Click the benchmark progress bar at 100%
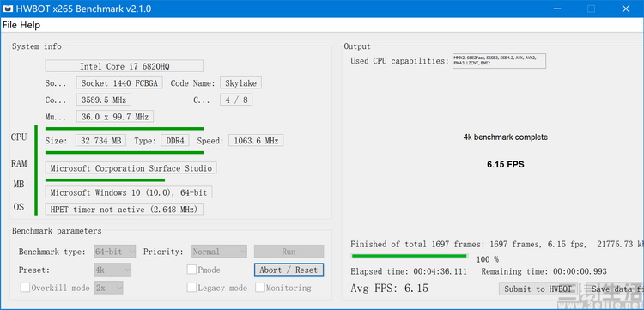Image resolution: width=644 pixels, height=310 pixels. tap(410, 256)
